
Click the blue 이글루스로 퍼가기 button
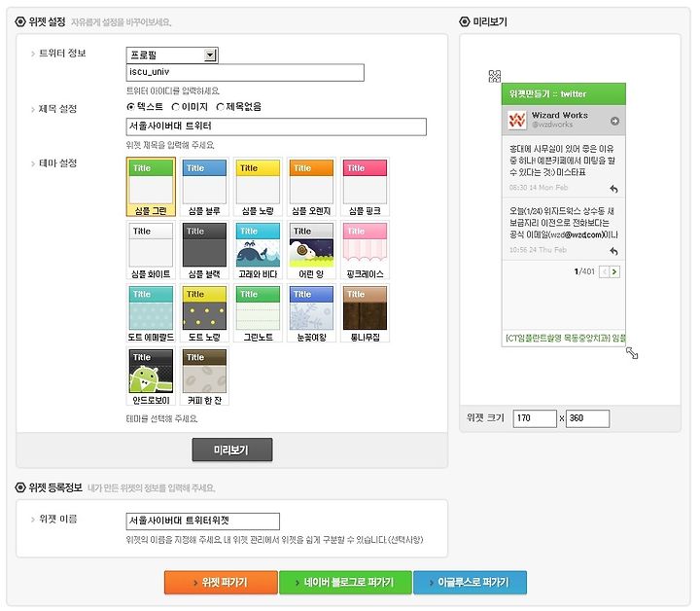coord(471,583)
